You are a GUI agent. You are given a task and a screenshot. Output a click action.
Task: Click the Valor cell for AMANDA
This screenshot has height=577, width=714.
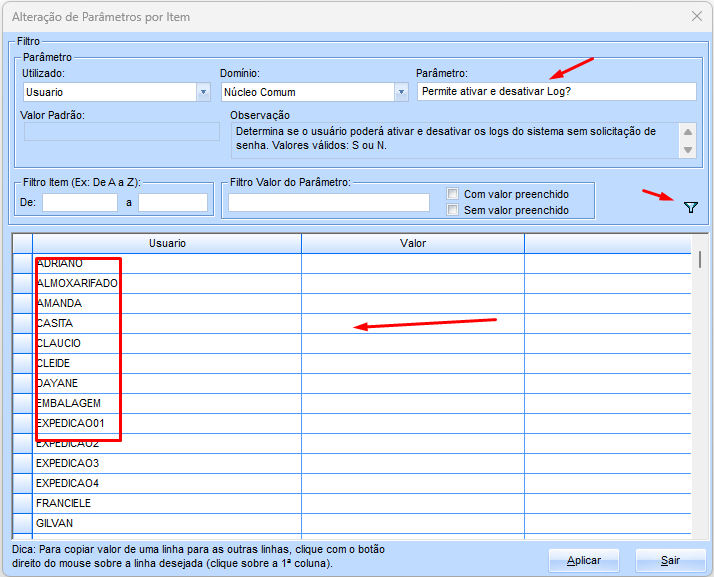coord(412,303)
